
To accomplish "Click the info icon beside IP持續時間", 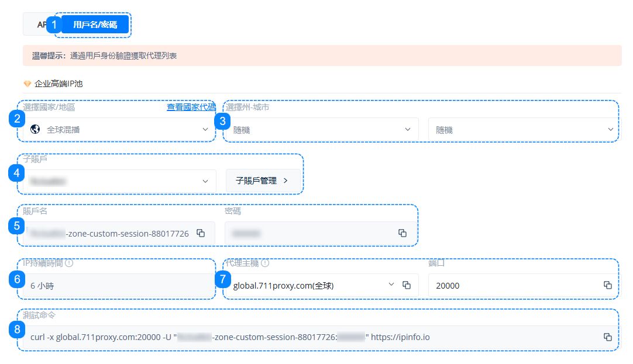I will pos(69,263).
